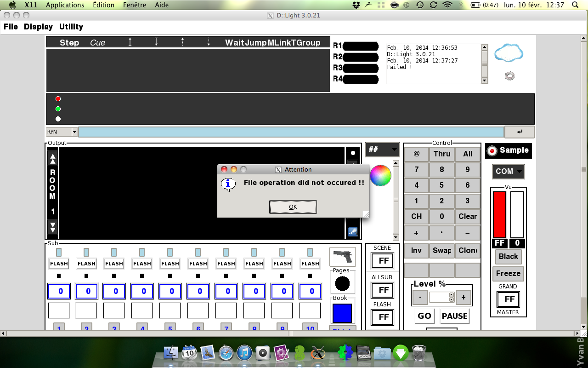Open the RPN mode dropdown

pos(62,132)
